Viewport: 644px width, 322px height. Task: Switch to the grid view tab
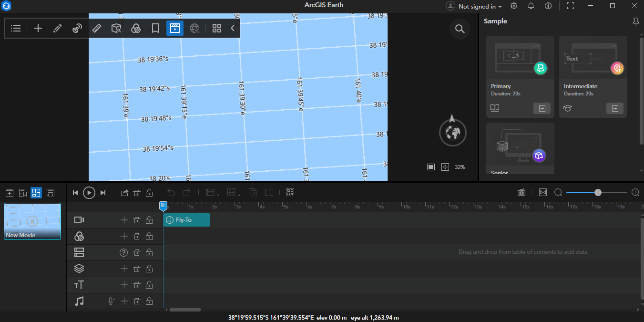pos(36,193)
